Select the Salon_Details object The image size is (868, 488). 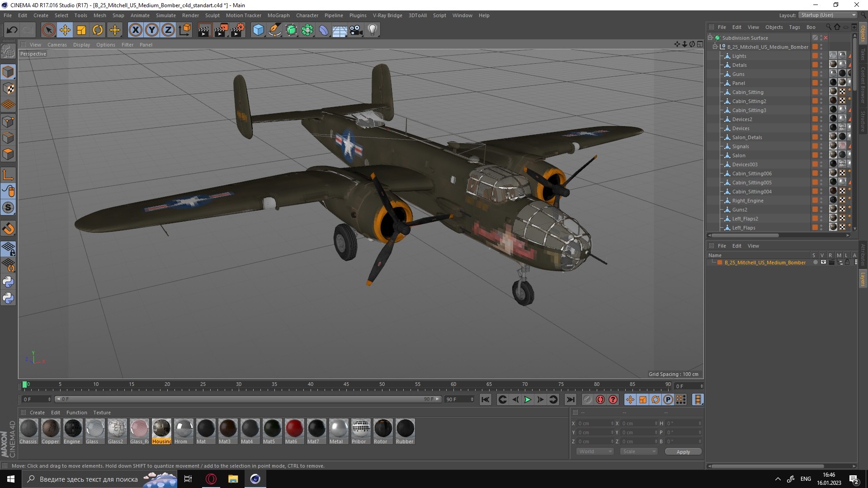tap(747, 137)
